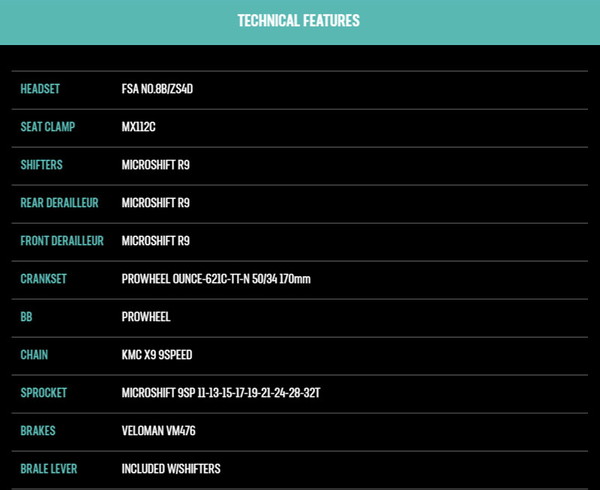Click the HEADSET label

pos(40,89)
